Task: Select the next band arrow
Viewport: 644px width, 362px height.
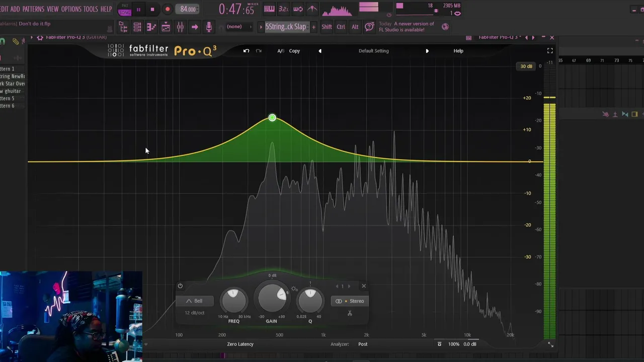Action: point(349,286)
